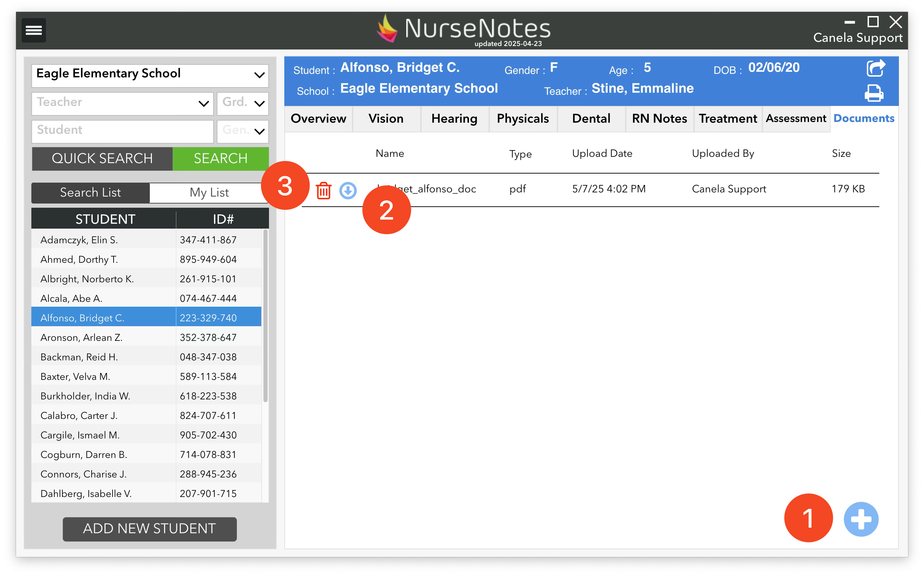
Task: Open the Vision tab
Action: click(x=386, y=118)
